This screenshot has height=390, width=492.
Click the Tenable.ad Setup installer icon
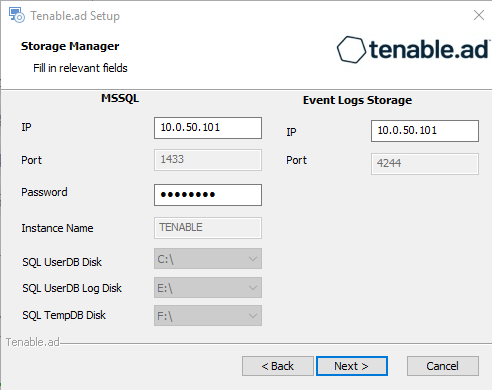point(16,15)
